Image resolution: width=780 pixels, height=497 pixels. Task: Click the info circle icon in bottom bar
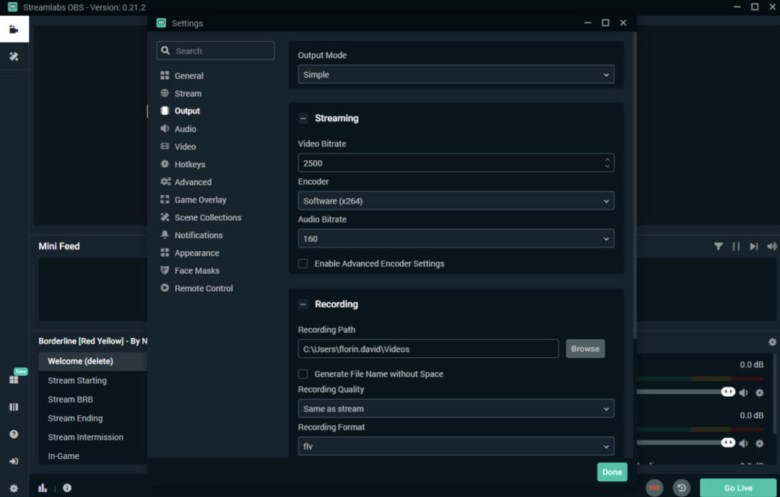67,488
